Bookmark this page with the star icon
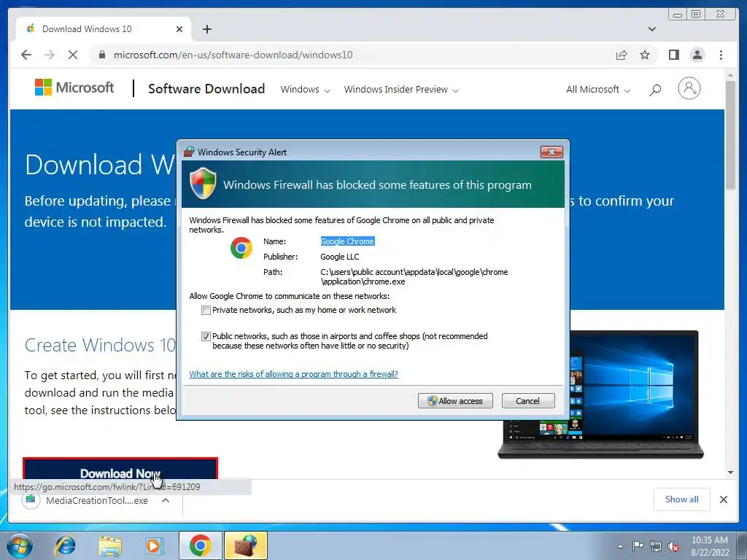 (645, 55)
